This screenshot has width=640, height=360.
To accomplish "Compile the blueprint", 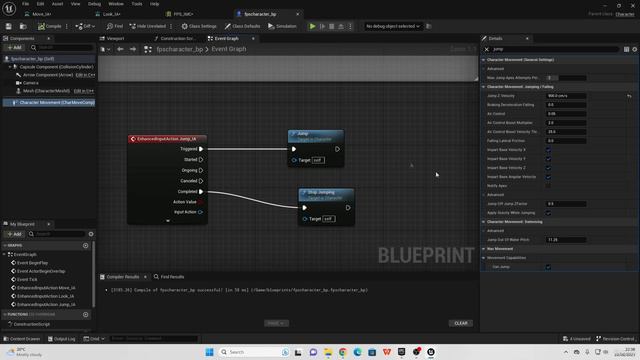I will [49, 26].
